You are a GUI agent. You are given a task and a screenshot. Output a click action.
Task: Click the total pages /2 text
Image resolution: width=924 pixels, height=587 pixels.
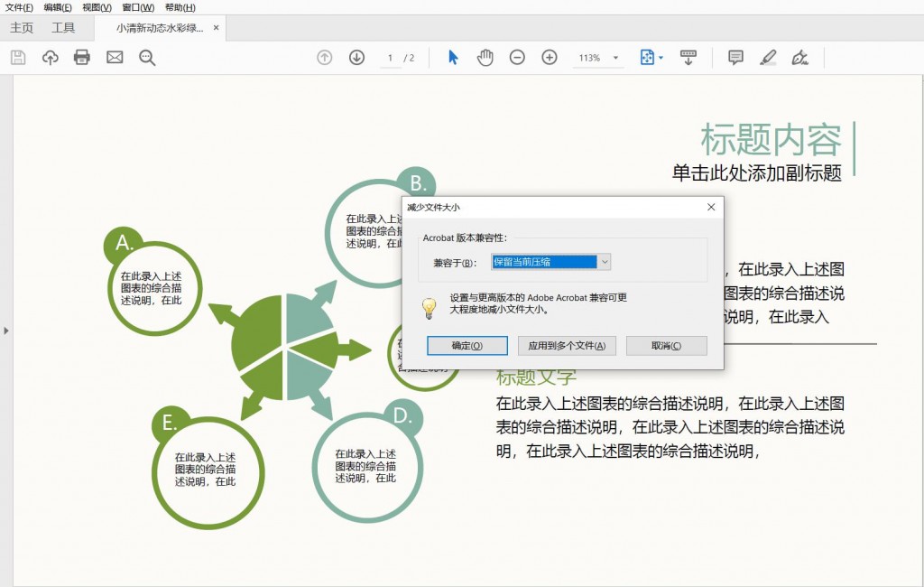click(x=409, y=58)
